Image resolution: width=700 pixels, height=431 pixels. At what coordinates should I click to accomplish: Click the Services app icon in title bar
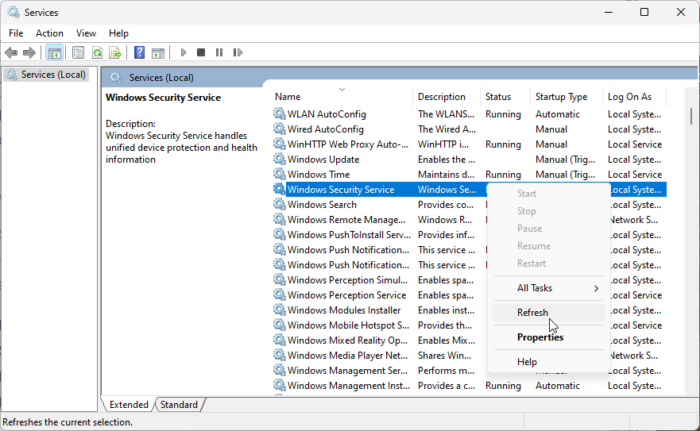pos(13,12)
